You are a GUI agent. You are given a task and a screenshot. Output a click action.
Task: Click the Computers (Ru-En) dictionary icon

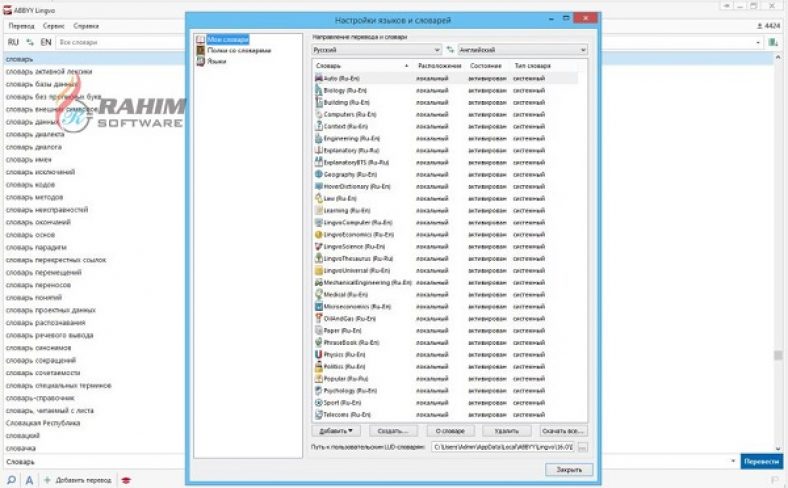pyautogui.click(x=318, y=114)
